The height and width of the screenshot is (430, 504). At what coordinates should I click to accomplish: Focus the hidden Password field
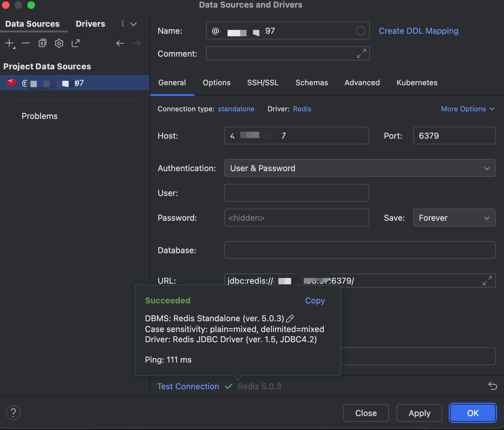coord(296,218)
